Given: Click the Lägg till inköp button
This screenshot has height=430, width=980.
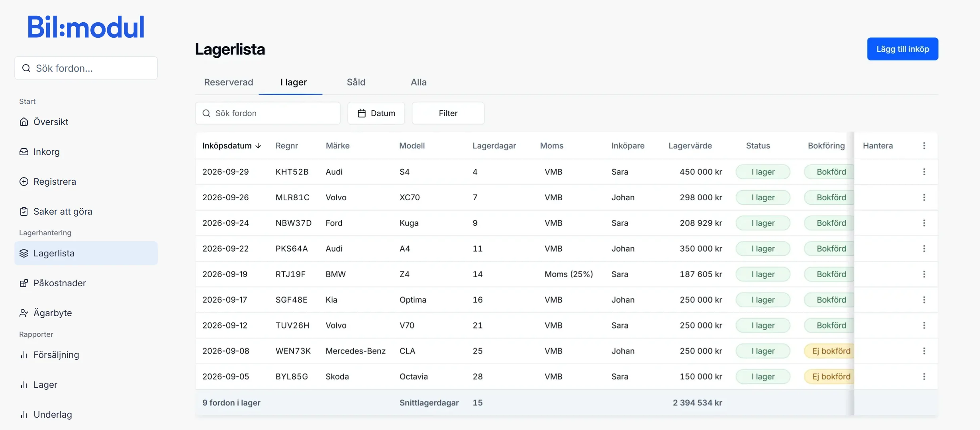Looking at the screenshot, I should 903,49.
